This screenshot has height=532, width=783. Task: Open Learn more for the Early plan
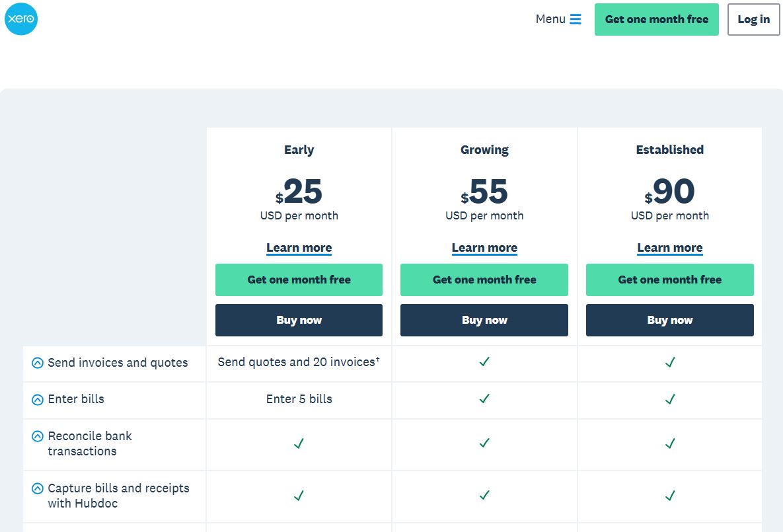299,247
